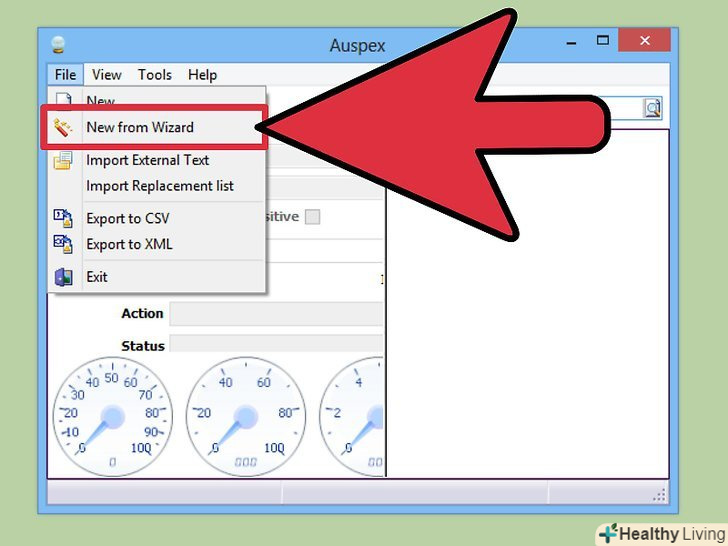This screenshot has height=546, width=728.
Task: Minimize the Auspex window
Action: click(572, 42)
